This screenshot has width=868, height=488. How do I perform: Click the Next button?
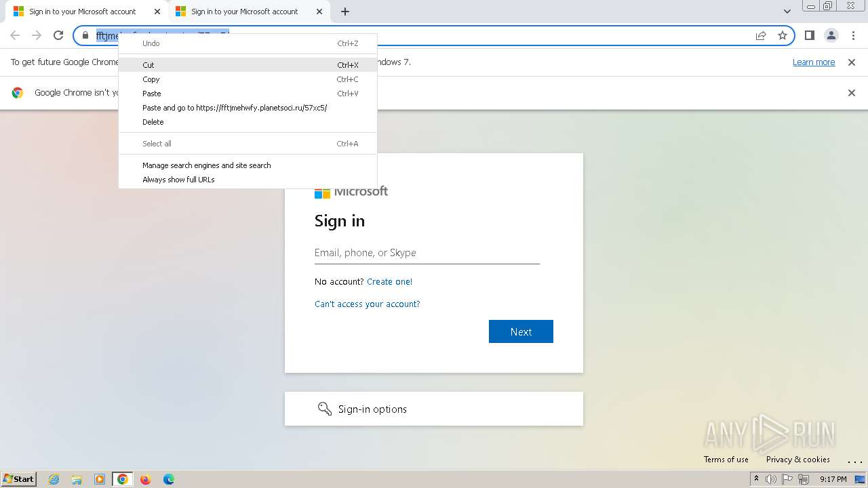click(x=521, y=331)
